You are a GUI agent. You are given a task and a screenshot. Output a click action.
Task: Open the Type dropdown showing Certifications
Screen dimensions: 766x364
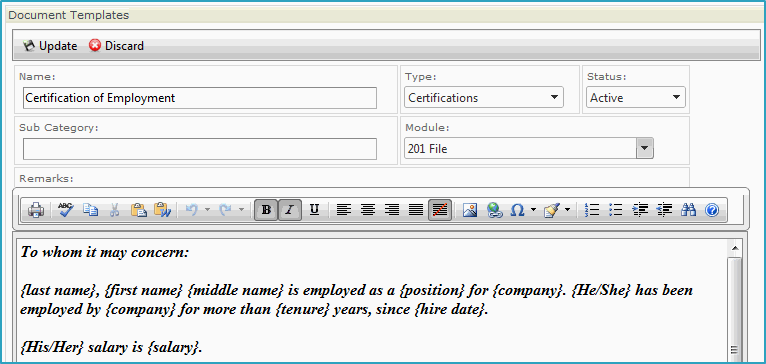click(x=484, y=97)
